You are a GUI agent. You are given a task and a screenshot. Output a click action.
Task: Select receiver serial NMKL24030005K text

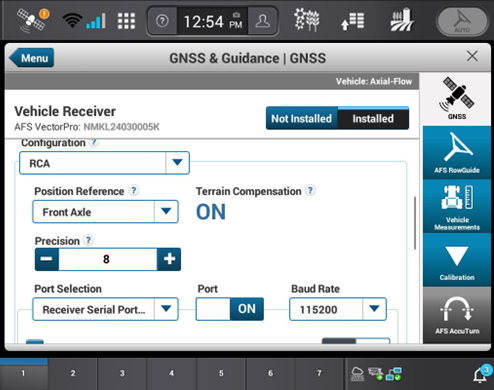[121, 127]
